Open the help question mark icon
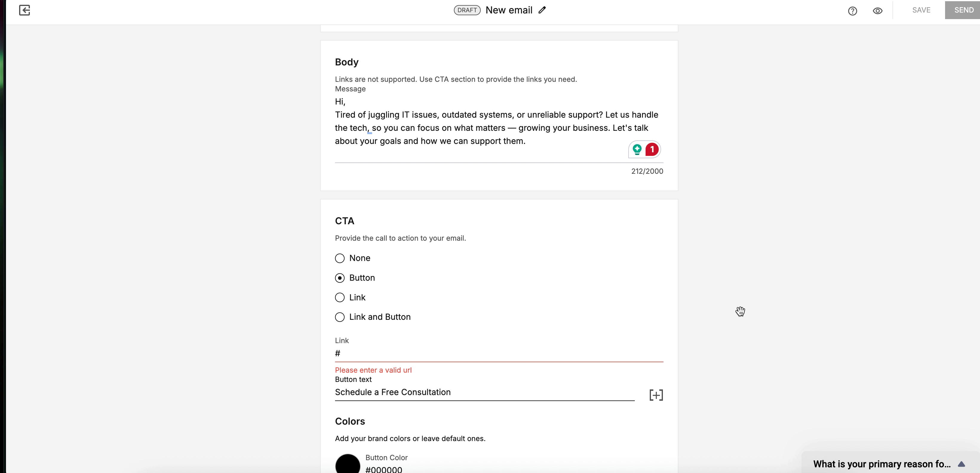Viewport: 980px width, 473px height. (x=852, y=11)
